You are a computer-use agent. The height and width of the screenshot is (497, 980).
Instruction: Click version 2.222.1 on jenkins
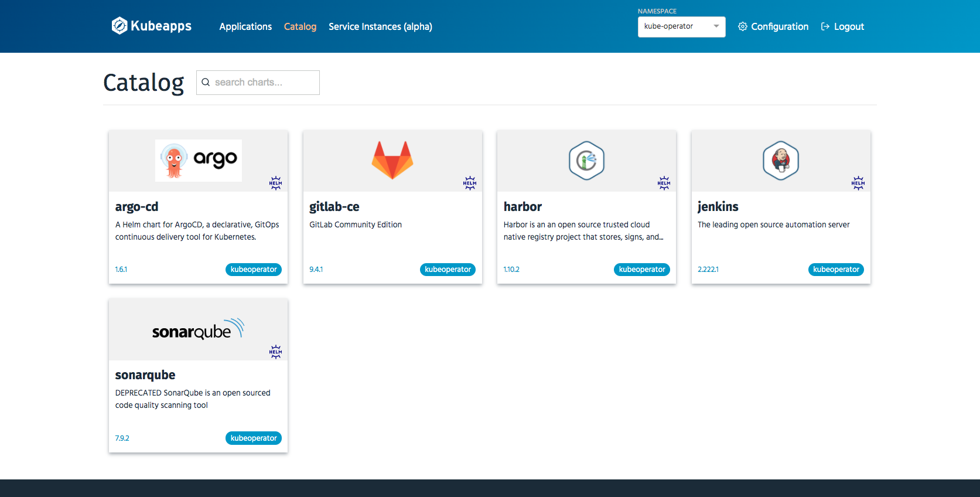coord(708,270)
